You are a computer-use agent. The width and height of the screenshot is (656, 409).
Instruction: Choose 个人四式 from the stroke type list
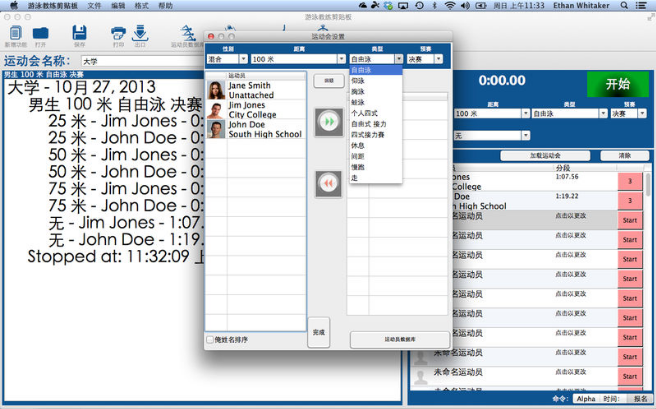pyautogui.click(x=366, y=113)
